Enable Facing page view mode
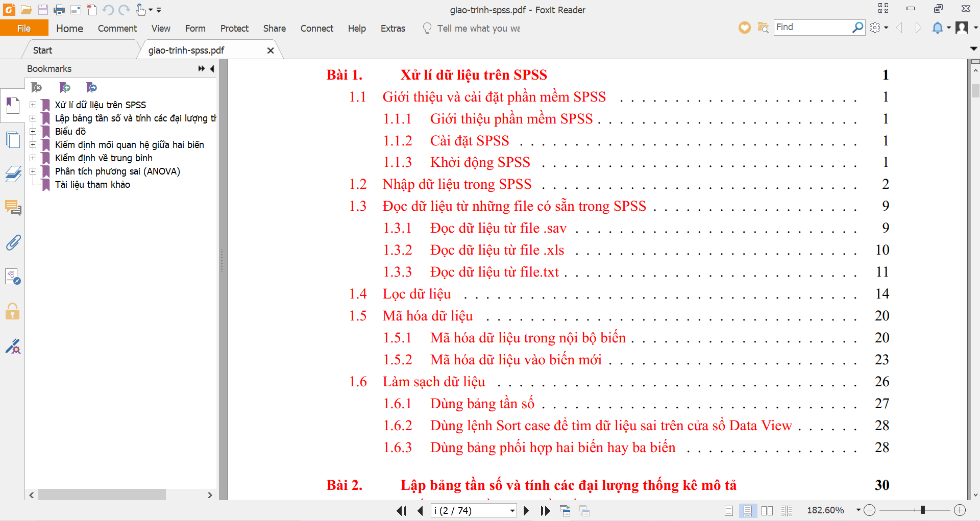This screenshot has height=521, width=980. point(768,510)
